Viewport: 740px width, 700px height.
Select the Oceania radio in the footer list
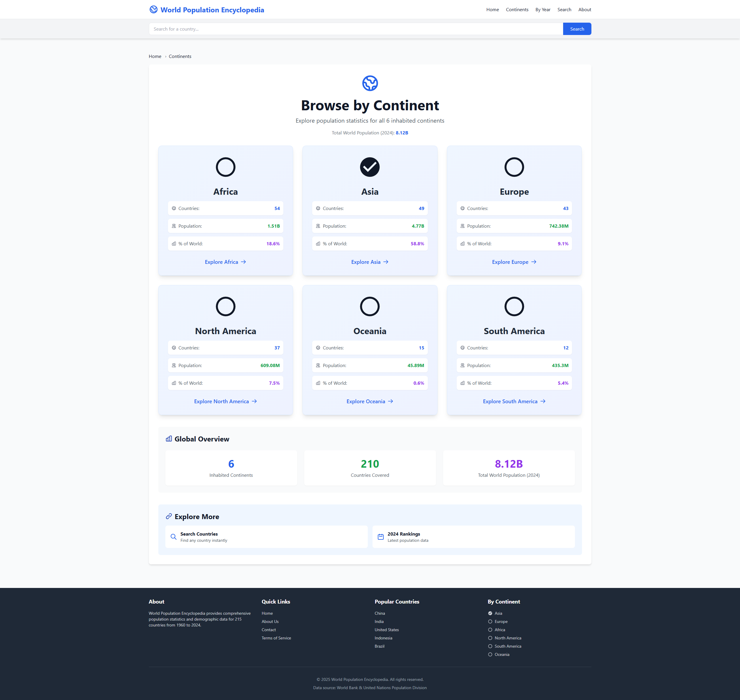(490, 654)
